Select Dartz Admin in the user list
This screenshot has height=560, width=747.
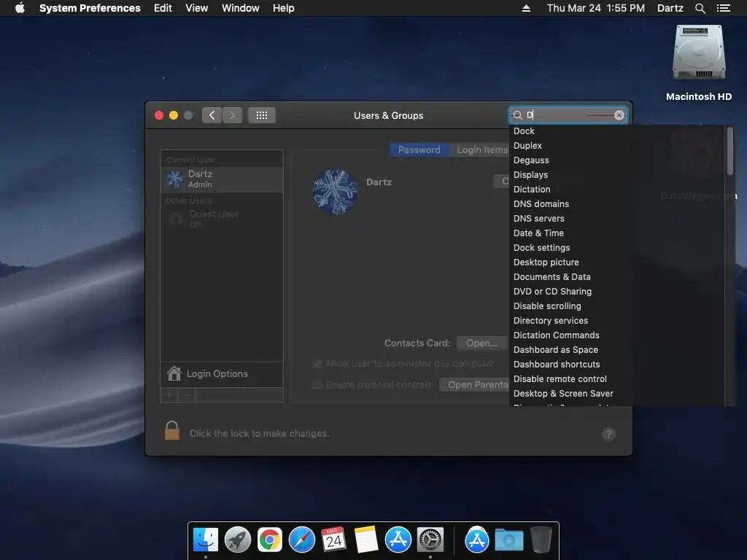[x=222, y=179]
